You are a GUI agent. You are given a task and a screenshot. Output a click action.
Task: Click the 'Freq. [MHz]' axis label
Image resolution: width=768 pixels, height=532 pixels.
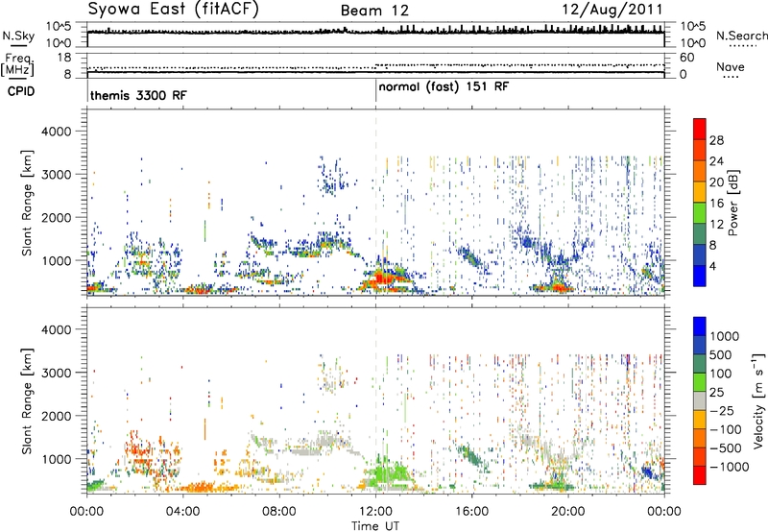coord(17,64)
